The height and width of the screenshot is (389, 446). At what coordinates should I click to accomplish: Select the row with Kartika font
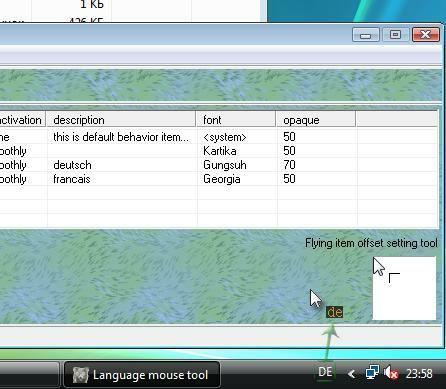click(219, 151)
